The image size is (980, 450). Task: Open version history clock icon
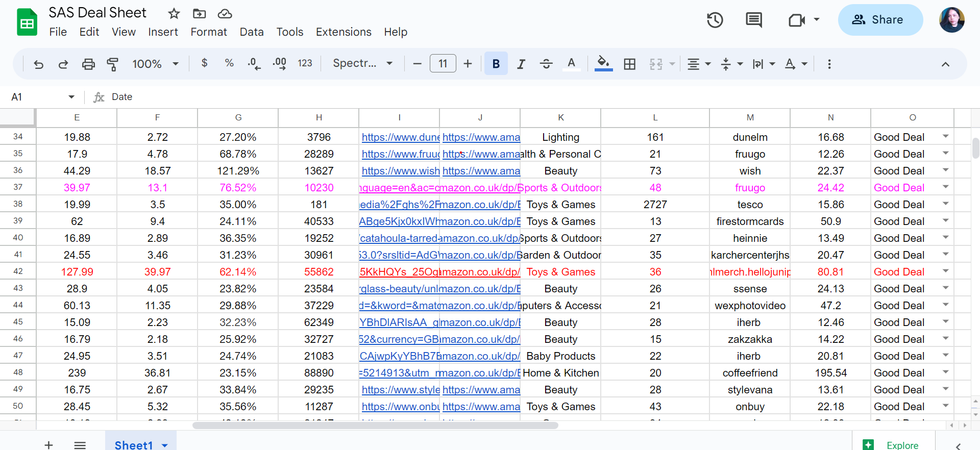click(x=715, y=20)
